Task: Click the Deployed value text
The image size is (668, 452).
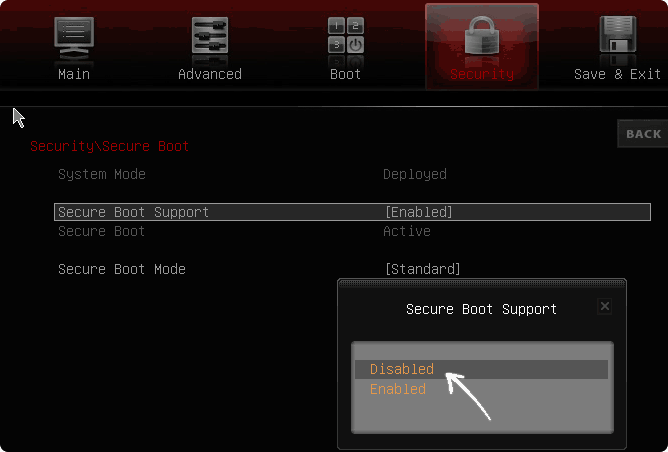Action: pos(415,174)
